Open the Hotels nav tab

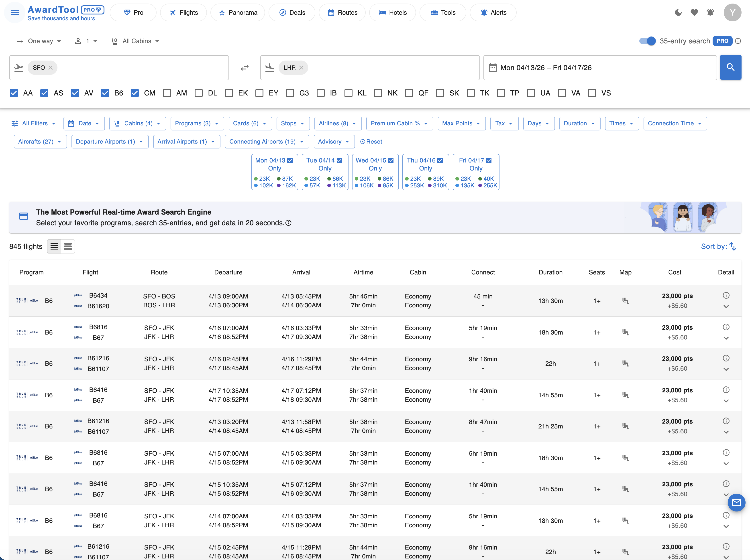point(392,12)
